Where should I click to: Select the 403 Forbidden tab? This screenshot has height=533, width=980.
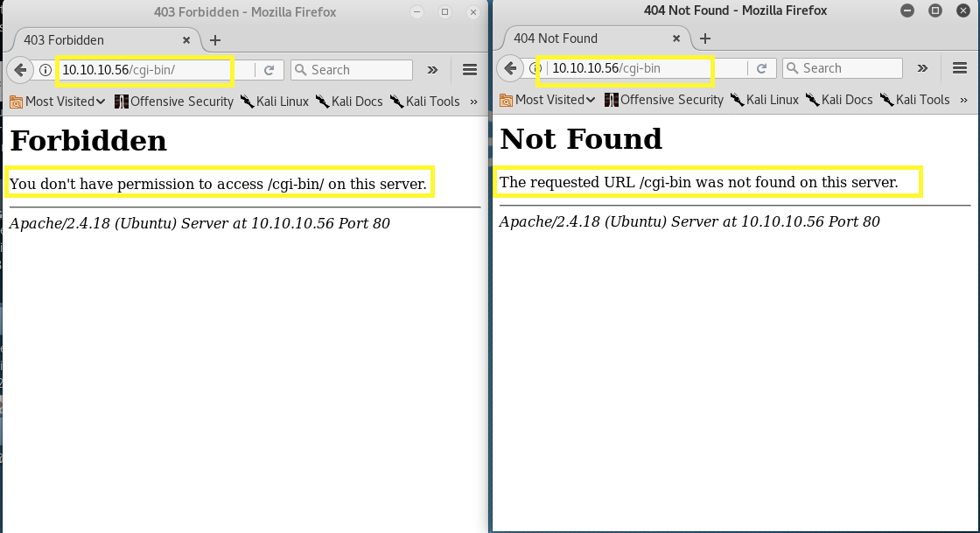pyautogui.click(x=96, y=40)
